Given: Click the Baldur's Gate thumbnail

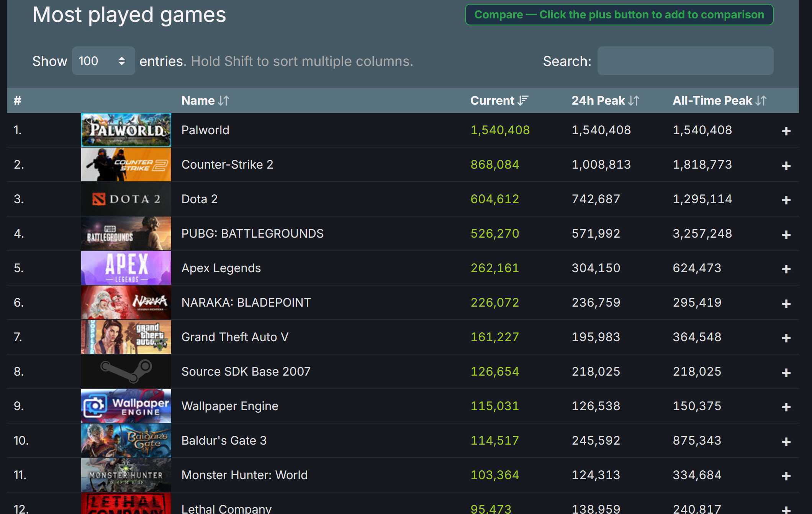Looking at the screenshot, I should coord(126,440).
